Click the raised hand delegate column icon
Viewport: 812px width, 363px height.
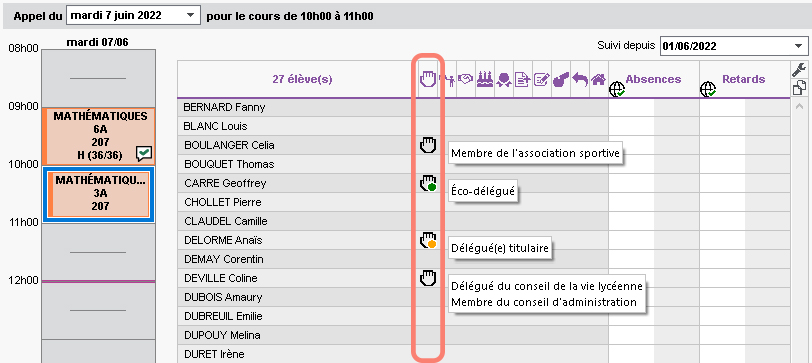click(428, 79)
